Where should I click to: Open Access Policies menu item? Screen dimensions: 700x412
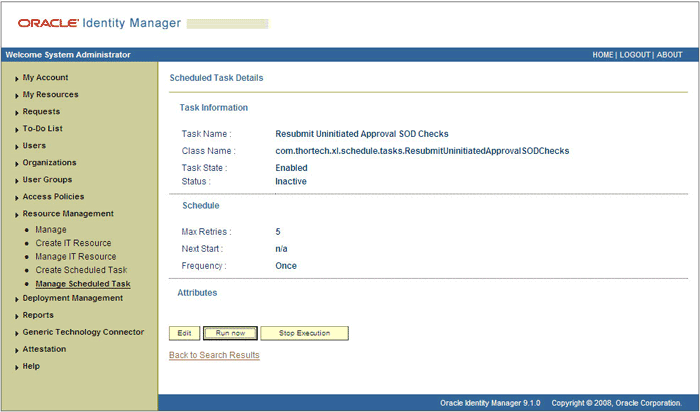[x=53, y=196]
